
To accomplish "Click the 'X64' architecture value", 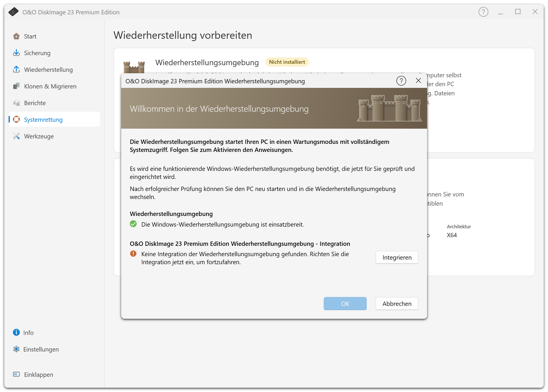I will pos(452,235).
